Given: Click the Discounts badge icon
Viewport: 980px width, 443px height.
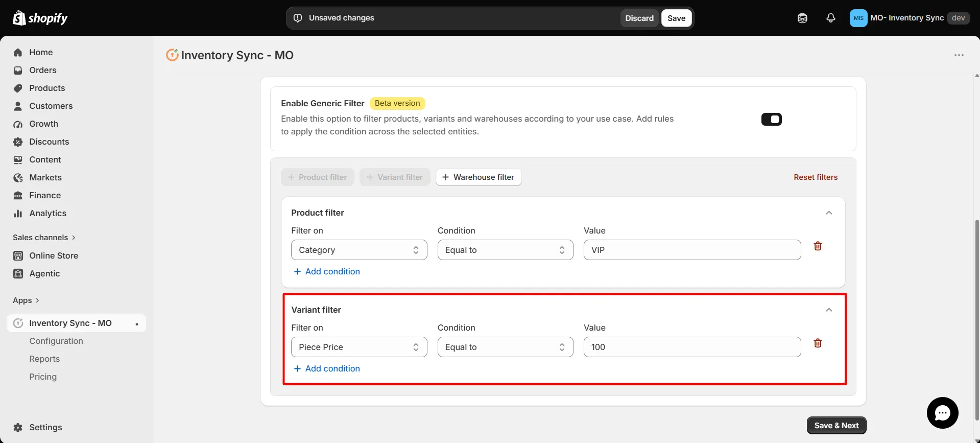Looking at the screenshot, I should pos(18,142).
